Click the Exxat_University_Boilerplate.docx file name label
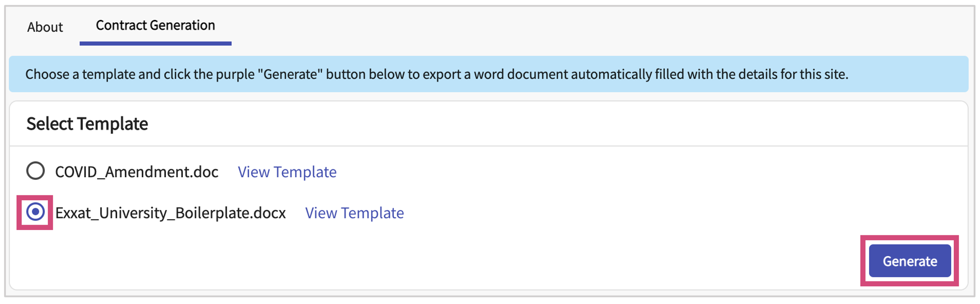 [x=170, y=213]
